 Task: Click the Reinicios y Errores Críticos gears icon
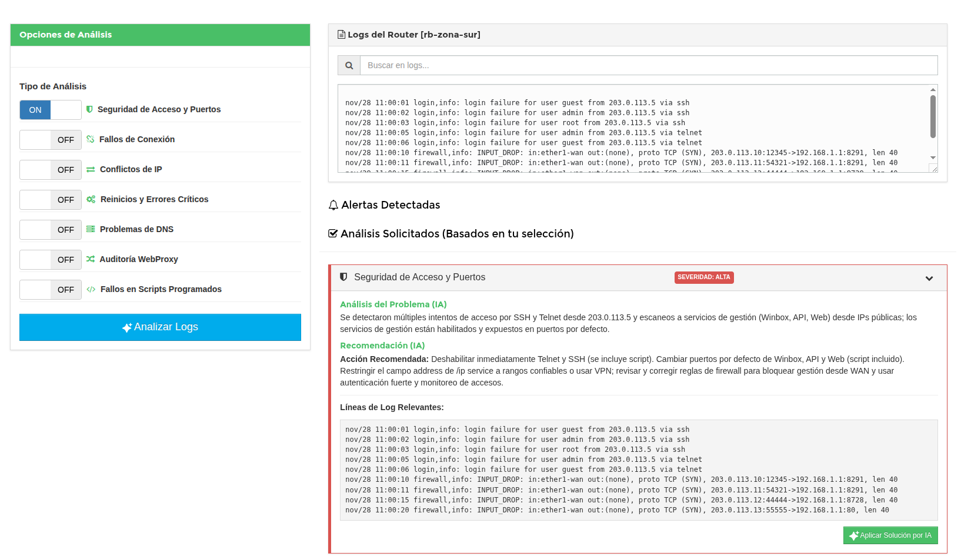point(91,199)
